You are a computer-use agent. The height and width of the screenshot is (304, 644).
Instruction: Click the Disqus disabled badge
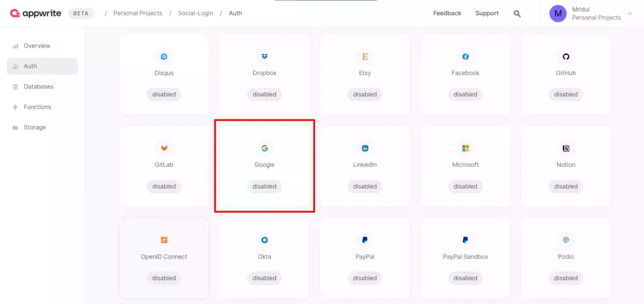[164, 94]
